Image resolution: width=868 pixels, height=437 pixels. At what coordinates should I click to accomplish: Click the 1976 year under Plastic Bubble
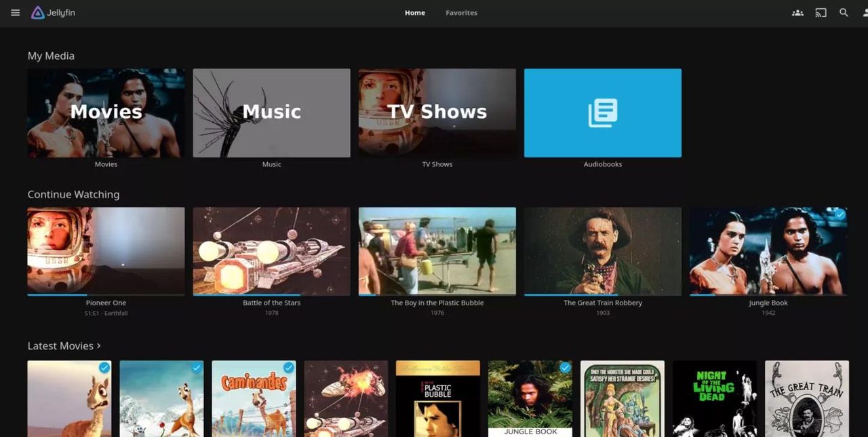click(437, 313)
